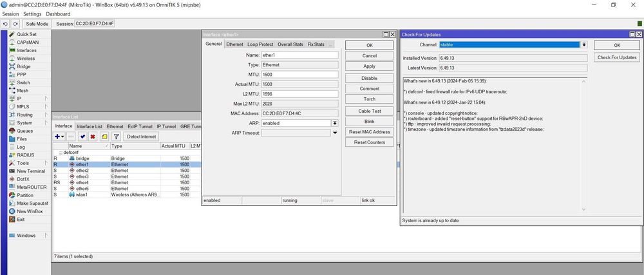This screenshot has height=275, width=644.
Task: Expand the Windows submenu
Action: [46, 236]
